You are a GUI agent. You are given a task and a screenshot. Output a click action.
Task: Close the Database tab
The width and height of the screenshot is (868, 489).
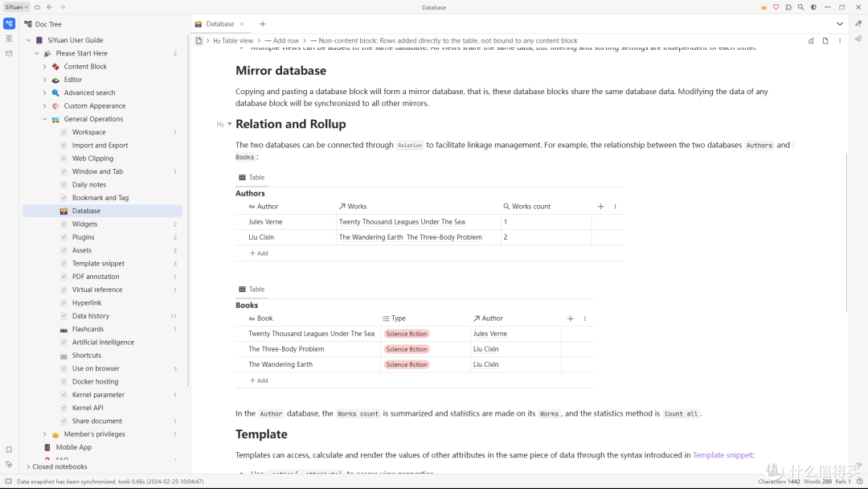coord(242,24)
